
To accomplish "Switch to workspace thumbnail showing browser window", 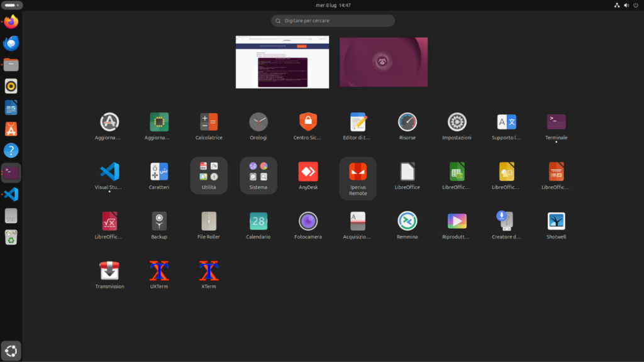I will coord(282,62).
